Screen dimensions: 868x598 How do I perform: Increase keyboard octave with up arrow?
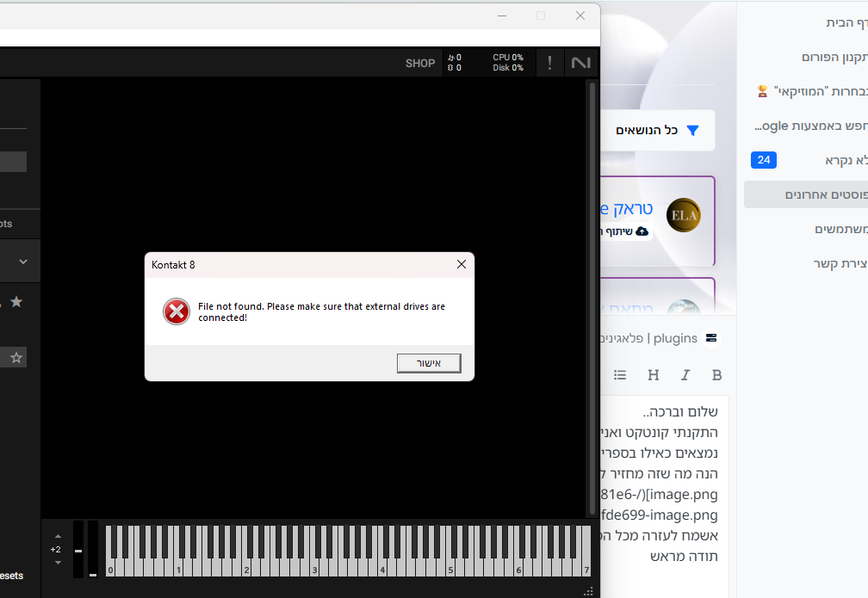point(58,536)
